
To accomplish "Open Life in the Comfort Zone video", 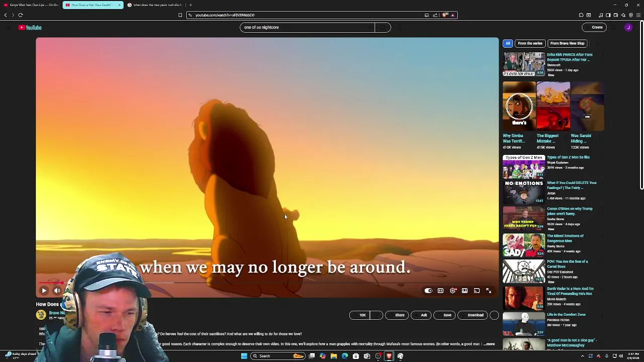I will [x=524, y=323].
